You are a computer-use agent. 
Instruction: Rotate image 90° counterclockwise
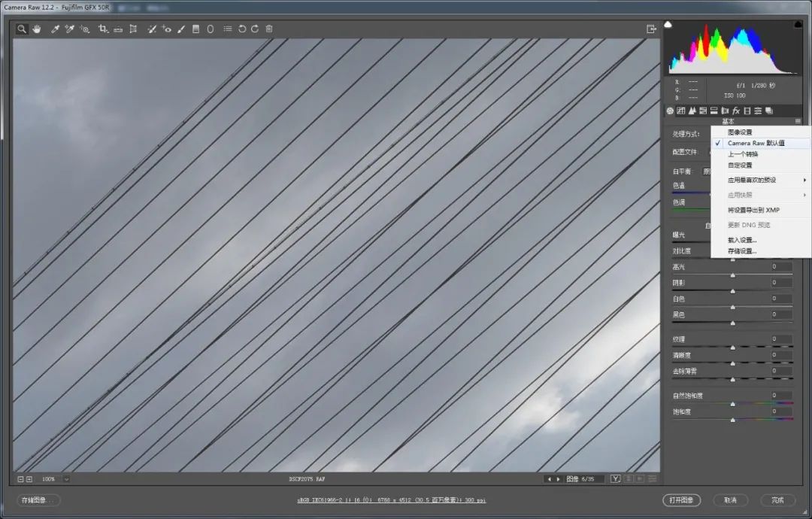242,29
